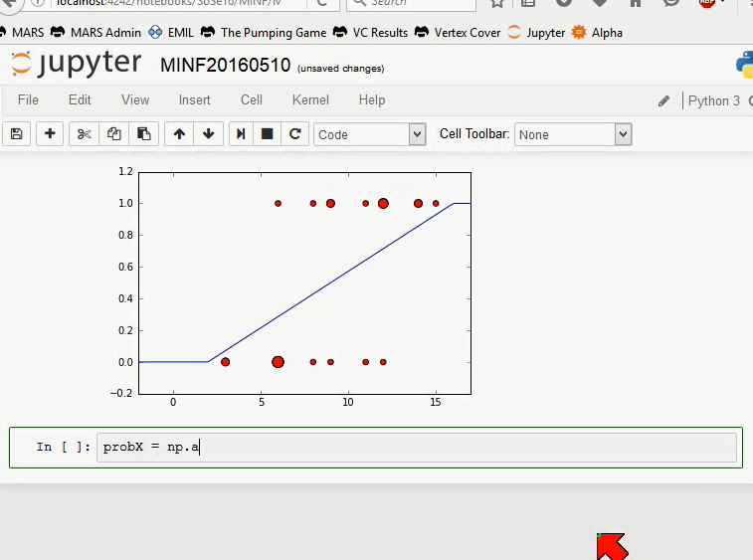
Task: Click the save notebook icon
Action: [16, 134]
